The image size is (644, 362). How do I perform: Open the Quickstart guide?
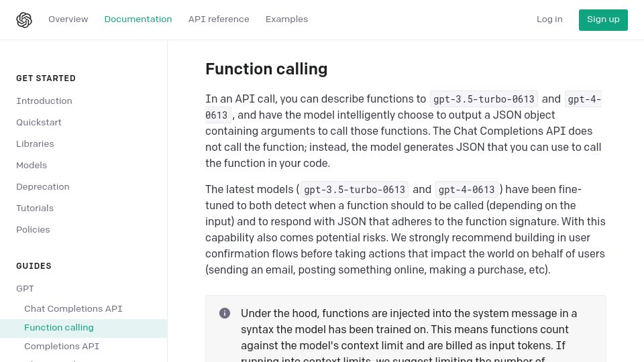click(39, 122)
